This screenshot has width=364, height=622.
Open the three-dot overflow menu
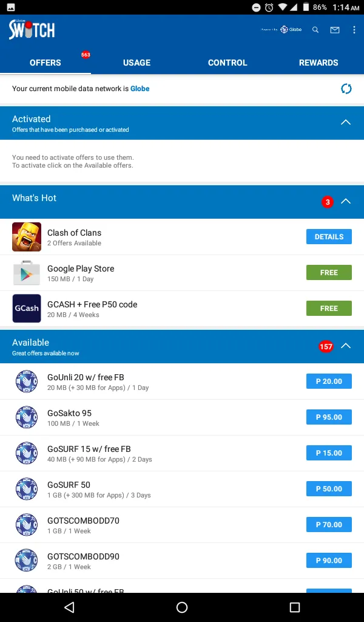354,30
